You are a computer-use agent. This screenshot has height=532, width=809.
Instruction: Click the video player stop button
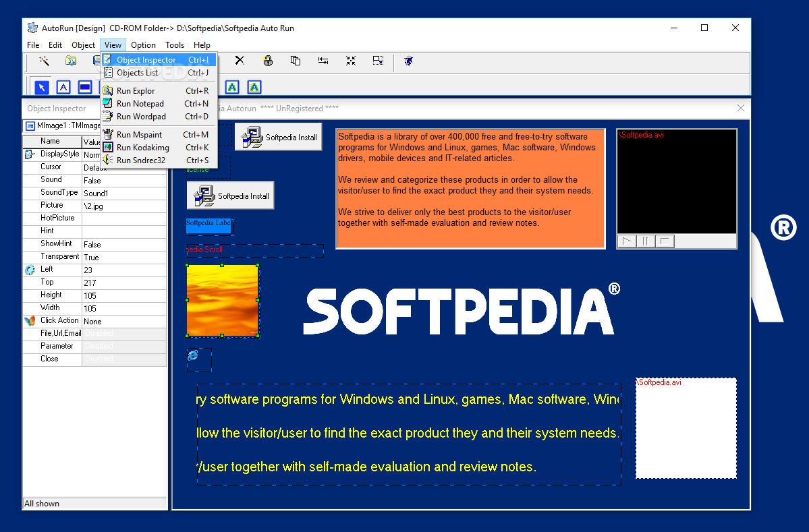point(665,241)
